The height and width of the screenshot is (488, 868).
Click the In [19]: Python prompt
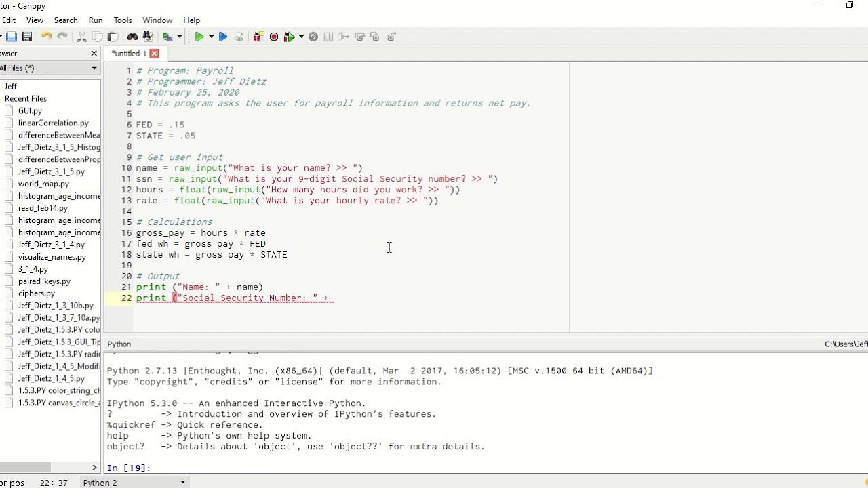tap(129, 468)
